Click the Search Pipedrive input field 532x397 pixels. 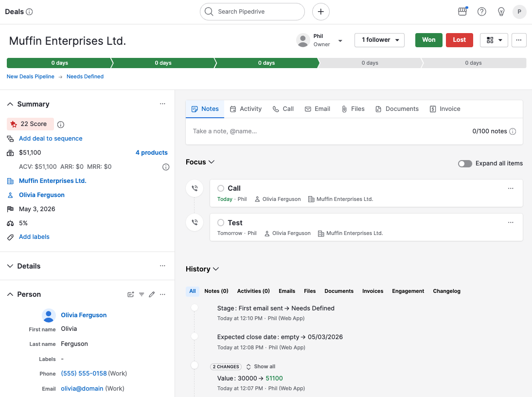252,12
